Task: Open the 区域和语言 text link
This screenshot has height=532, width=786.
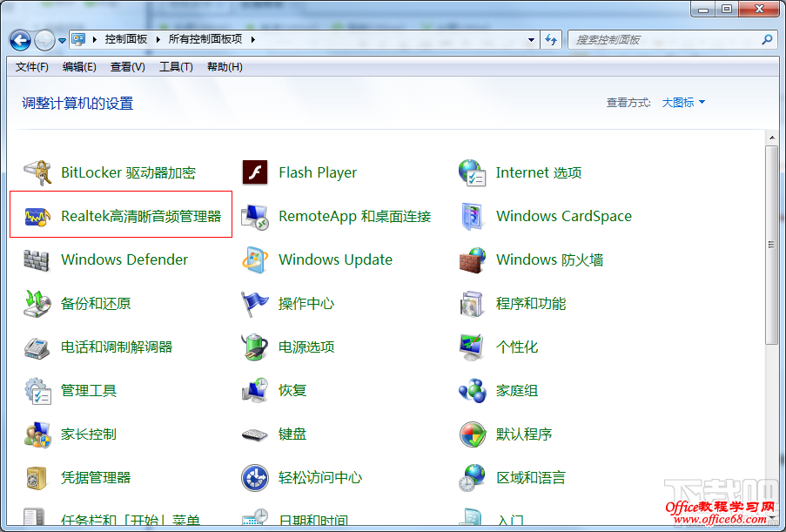Action: (x=531, y=478)
